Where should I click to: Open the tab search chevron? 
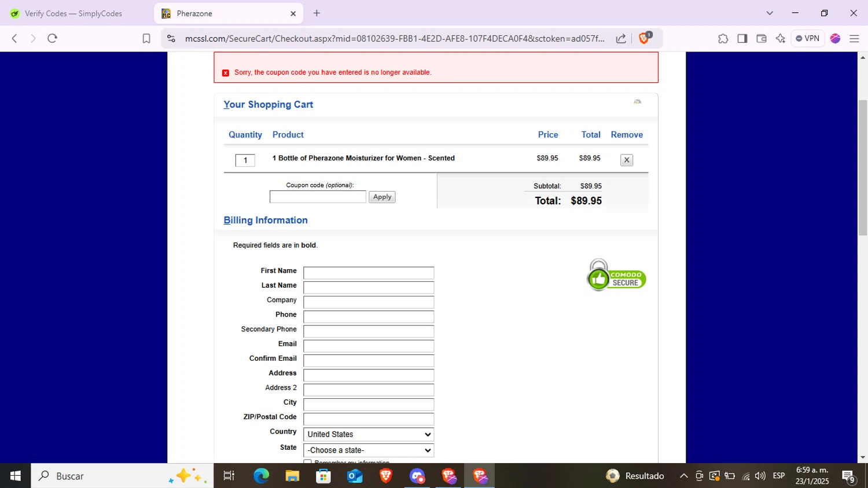pyautogui.click(x=770, y=13)
